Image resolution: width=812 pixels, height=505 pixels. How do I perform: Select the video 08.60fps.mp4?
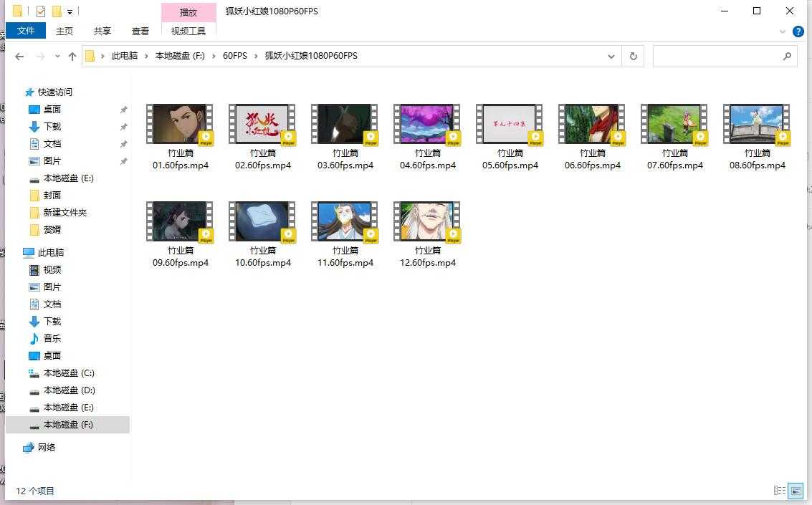(757, 137)
